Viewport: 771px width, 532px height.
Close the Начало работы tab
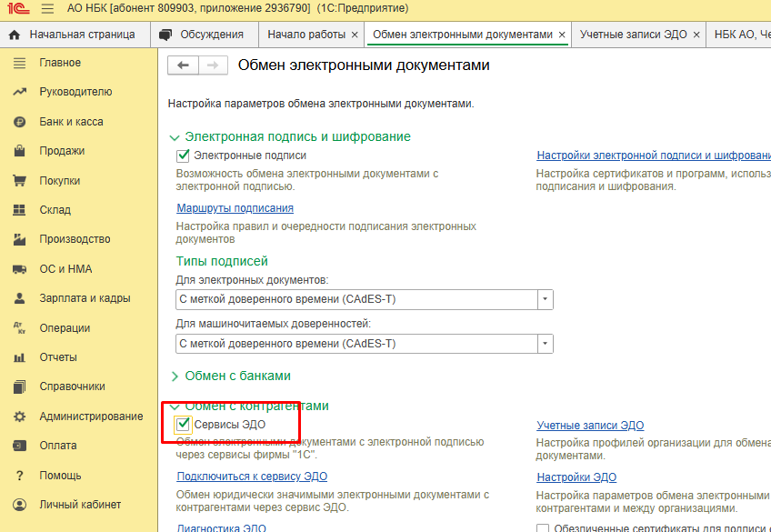pos(355,35)
